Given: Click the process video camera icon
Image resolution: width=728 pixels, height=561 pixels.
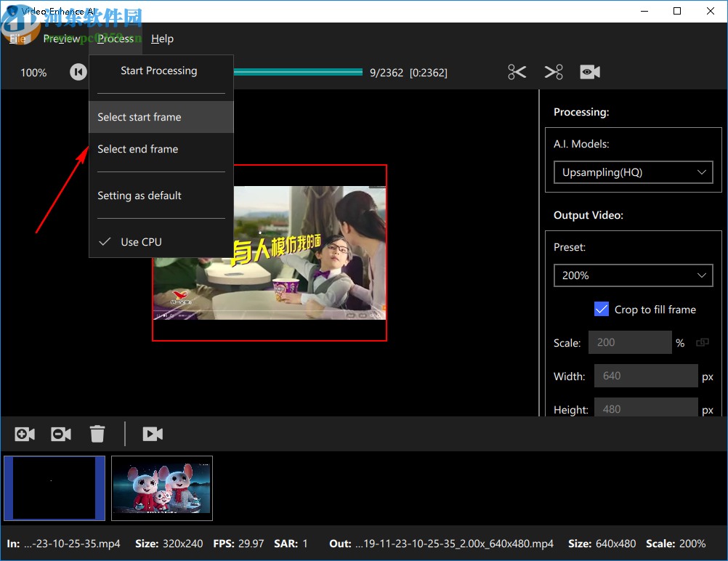Looking at the screenshot, I should coord(153,433).
